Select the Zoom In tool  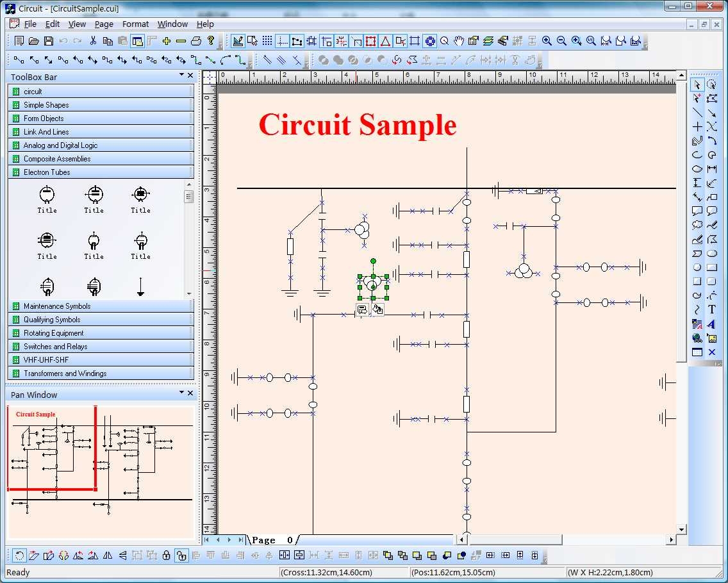[546, 40]
